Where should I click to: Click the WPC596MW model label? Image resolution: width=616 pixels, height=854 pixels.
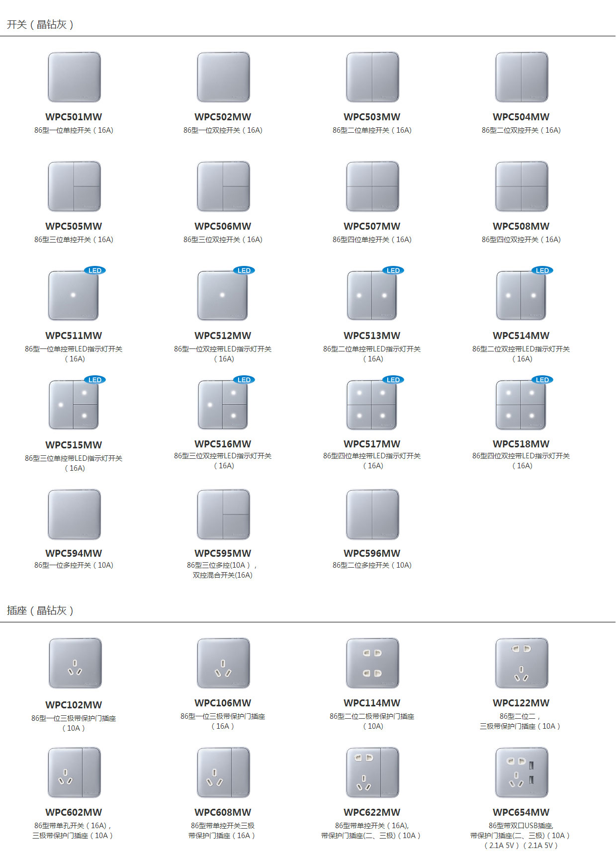click(x=372, y=553)
